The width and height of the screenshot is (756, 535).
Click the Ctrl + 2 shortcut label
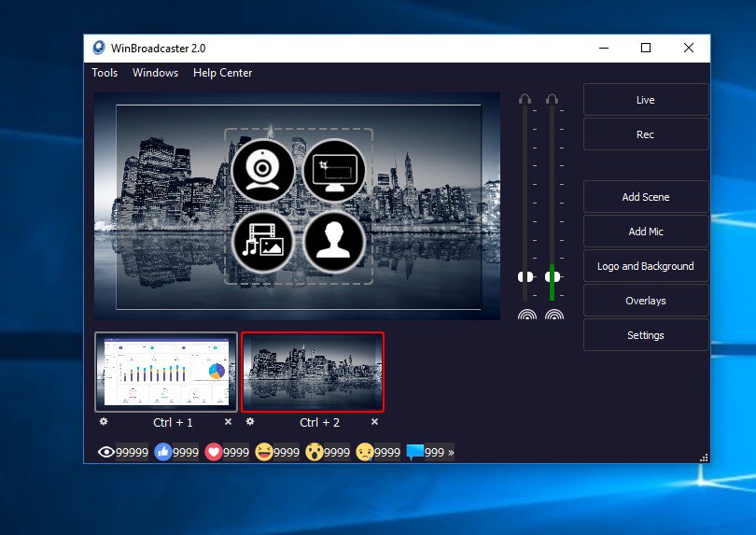pos(319,423)
